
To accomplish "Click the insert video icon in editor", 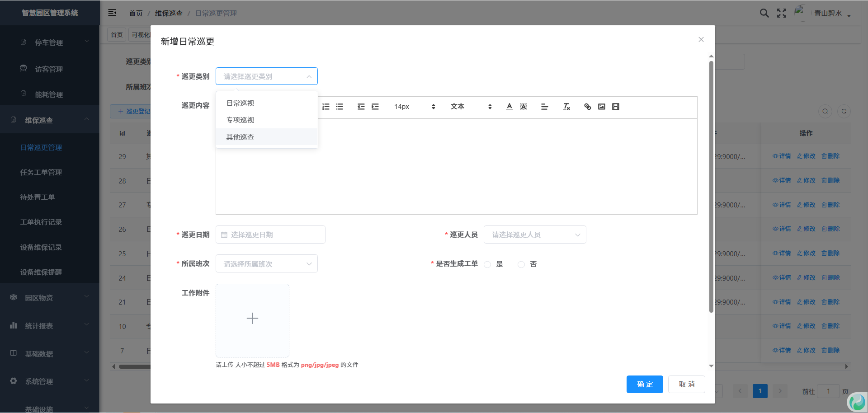I will [x=616, y=107].
